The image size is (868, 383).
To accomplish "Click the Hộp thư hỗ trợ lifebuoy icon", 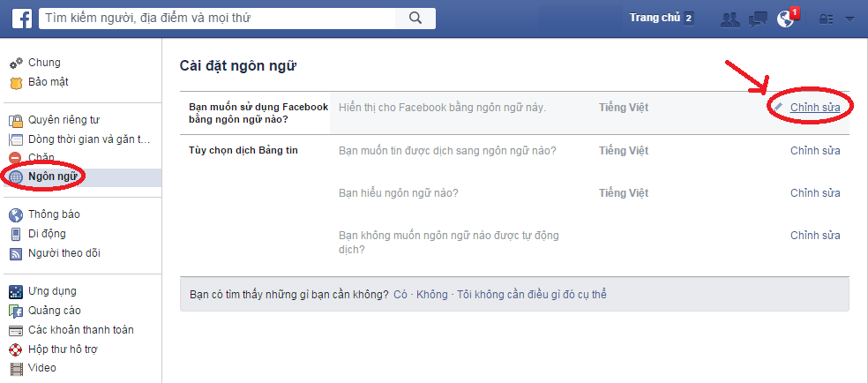I will click(x=17, y=349).
